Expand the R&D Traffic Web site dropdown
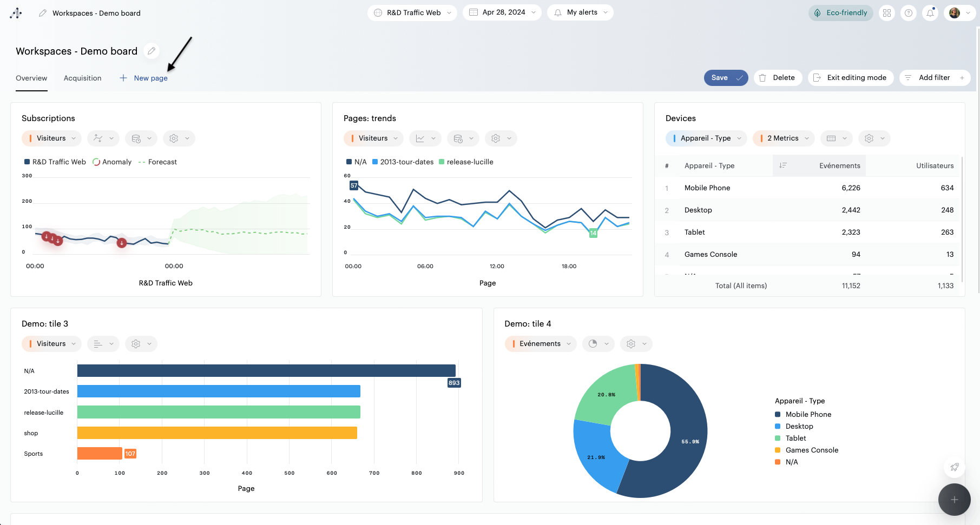Viewport: 980px width, 525px height. tap(412, 13)
